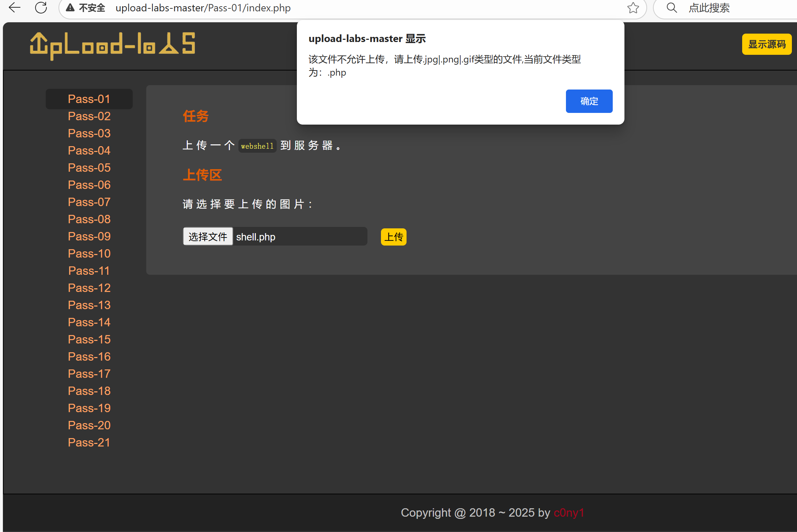This screenshot has height=532, width=797.
Task: Select Pass-21 at the list bottom
Action: [x=89, y=442]
